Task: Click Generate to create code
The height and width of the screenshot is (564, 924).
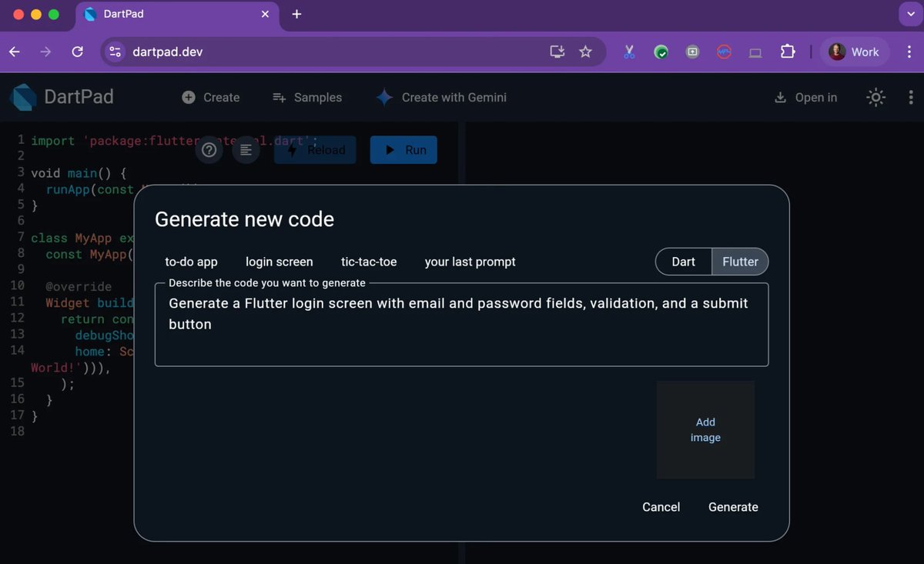Action: pyautogui.click(x=733, y=507)
